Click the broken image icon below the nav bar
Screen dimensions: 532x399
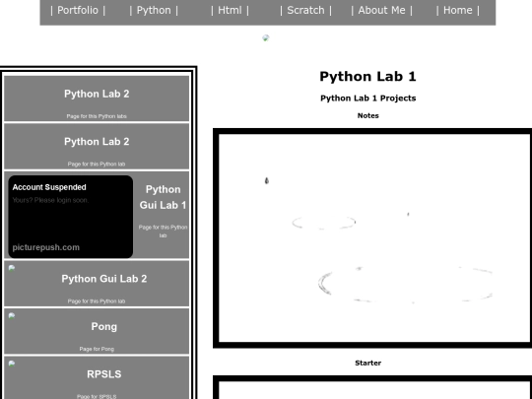266,38
